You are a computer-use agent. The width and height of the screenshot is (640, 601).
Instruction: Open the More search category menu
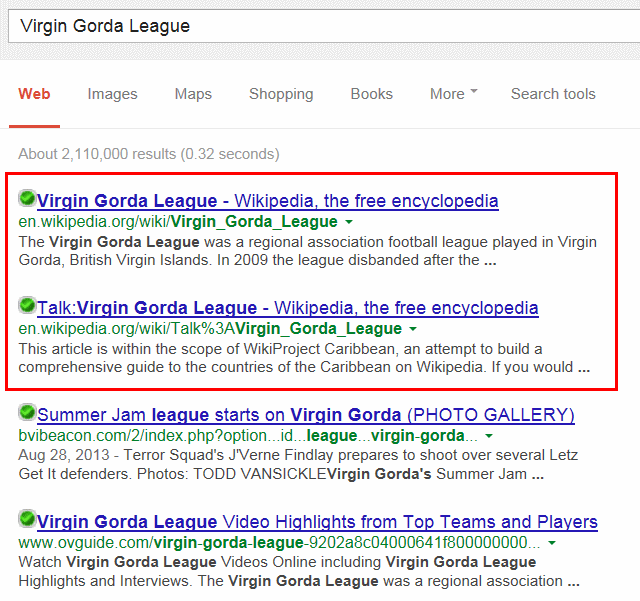tap(453, 94)
